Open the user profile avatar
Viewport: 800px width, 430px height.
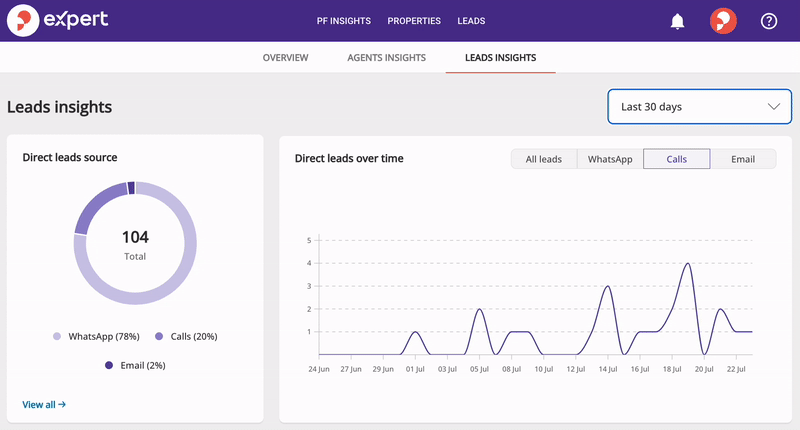point(723,21)
